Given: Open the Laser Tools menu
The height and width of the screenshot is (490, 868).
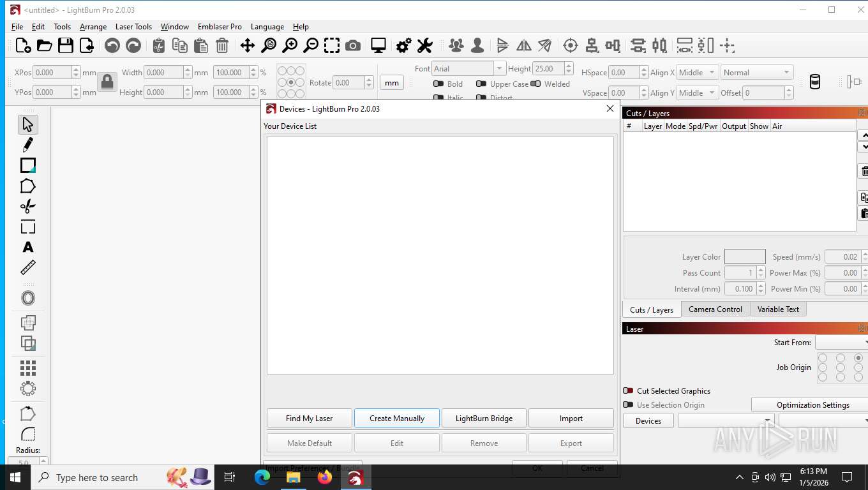Looking at the screenshot, I should coord(133,27).
